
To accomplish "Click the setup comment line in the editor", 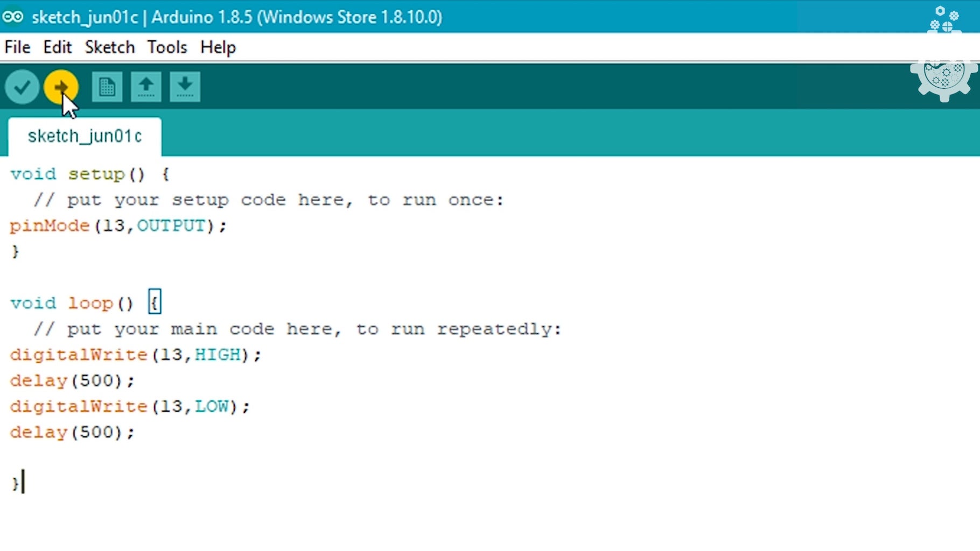I will 268,200.
